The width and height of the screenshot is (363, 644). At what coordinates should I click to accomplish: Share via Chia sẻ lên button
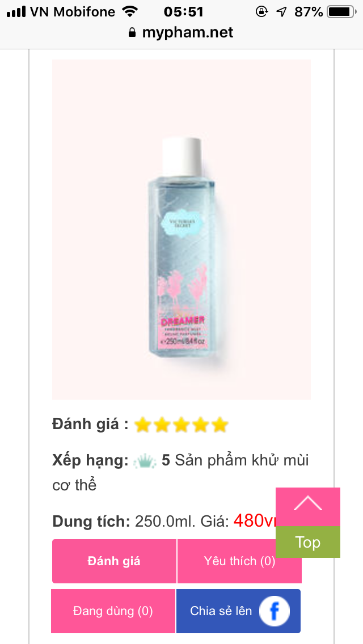click(x=238, y=611)
